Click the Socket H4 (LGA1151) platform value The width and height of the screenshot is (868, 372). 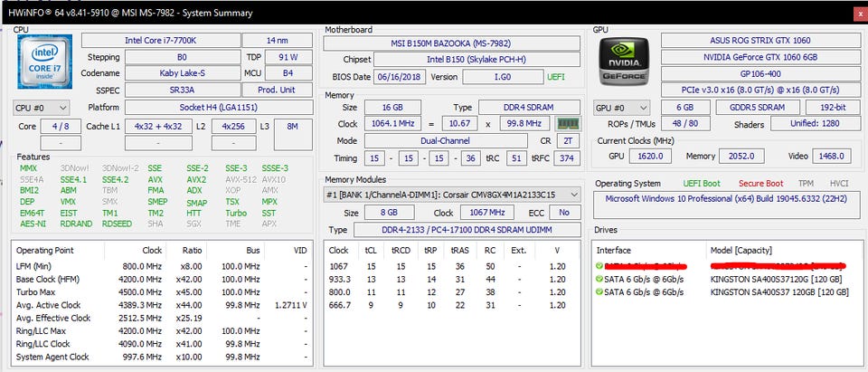click(218, 108)
